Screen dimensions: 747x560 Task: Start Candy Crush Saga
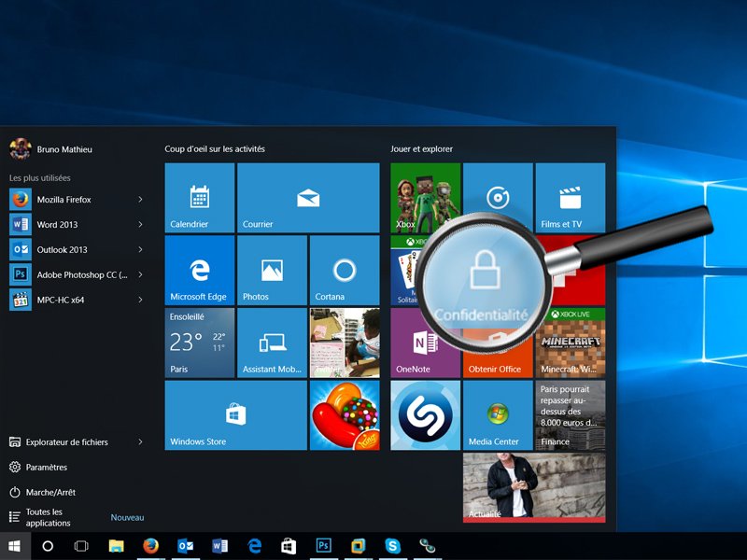pyautogui.click(x=345, y=415)
